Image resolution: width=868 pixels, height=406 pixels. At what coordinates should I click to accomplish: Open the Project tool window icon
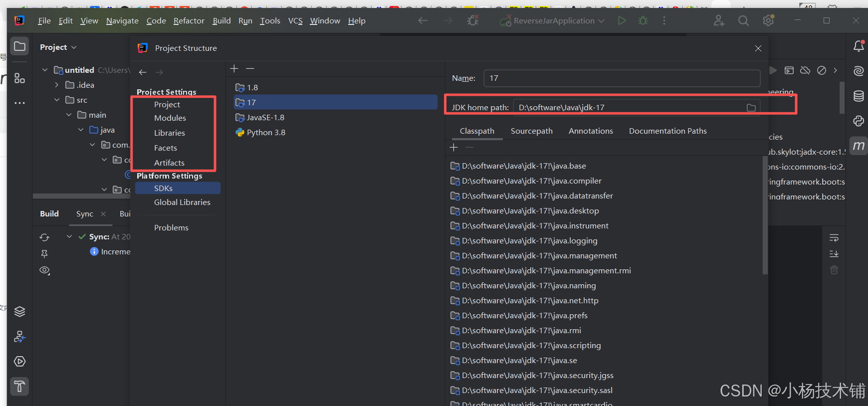(20, 46)
